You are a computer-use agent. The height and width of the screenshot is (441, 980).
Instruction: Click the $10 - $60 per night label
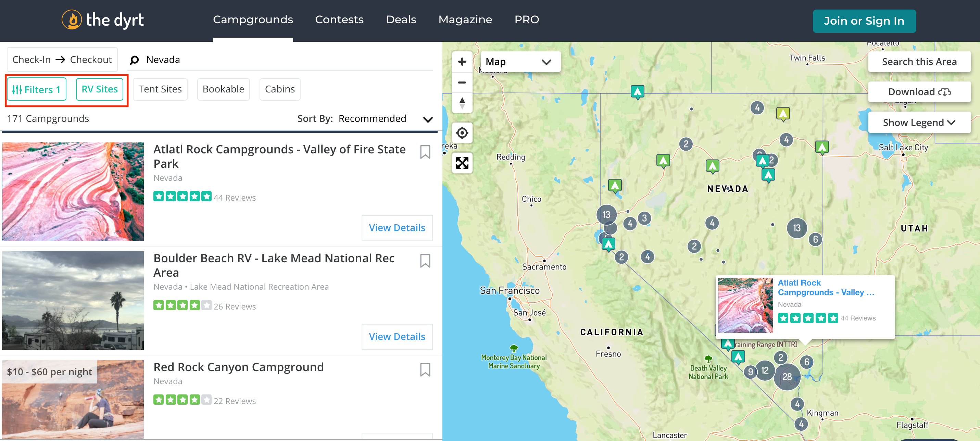[x=49, y=372]
